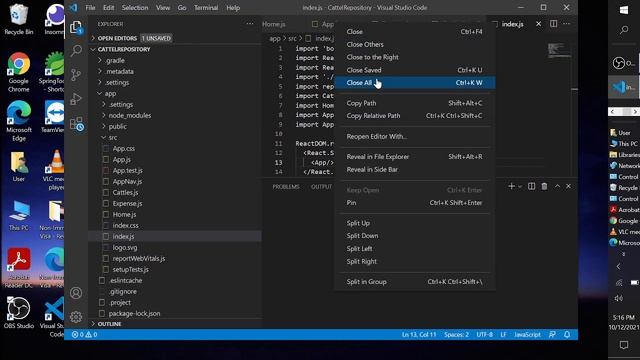The height and width of the screenshot is (360, 640).
Task: Open the Manage gear icon
Action: click(x=76, y=317)
